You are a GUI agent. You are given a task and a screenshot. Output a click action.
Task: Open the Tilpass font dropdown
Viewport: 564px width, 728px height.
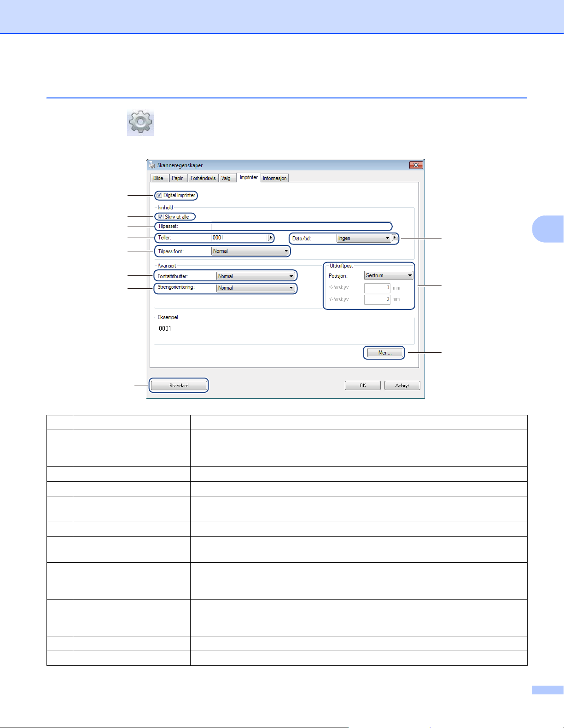250,251
